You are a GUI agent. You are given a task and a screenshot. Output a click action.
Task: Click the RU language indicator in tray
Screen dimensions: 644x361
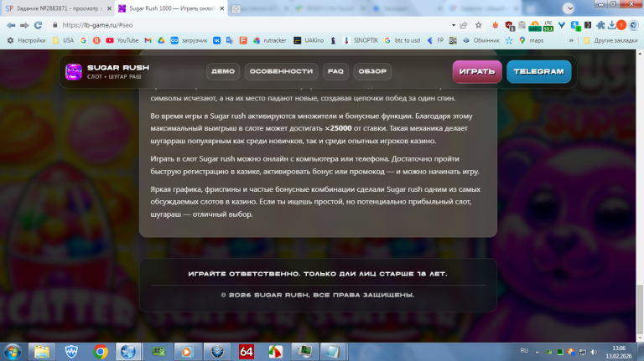(x=524, y=351)
